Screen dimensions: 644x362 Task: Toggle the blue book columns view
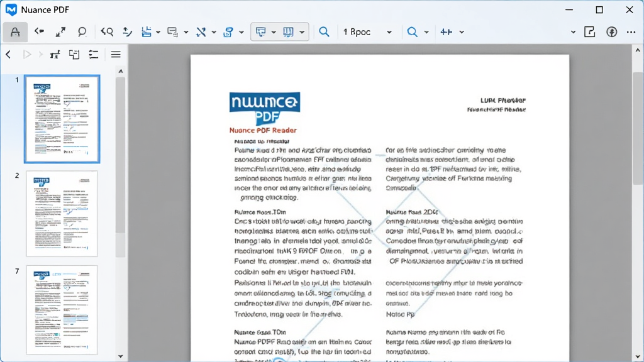pos(288,31)
